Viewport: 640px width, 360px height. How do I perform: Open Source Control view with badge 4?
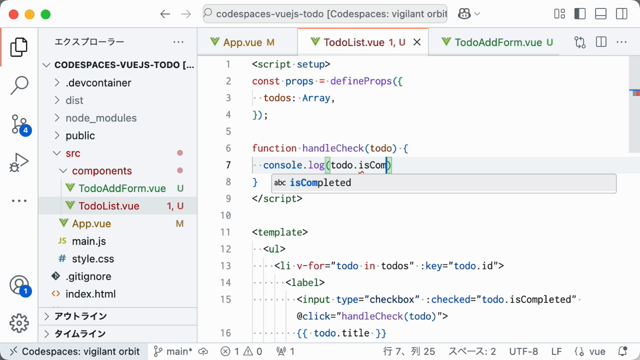(x=20, y=124)
